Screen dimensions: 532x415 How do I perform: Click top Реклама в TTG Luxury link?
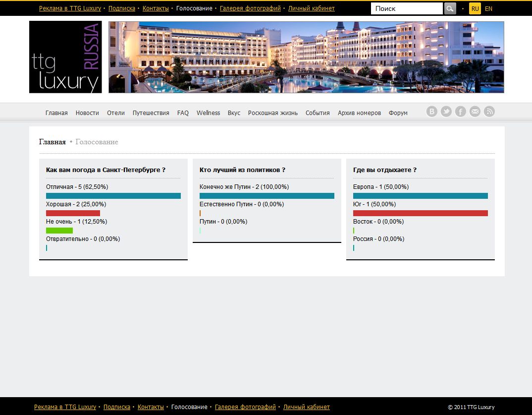pyautogui.click(x=70, y=8)
